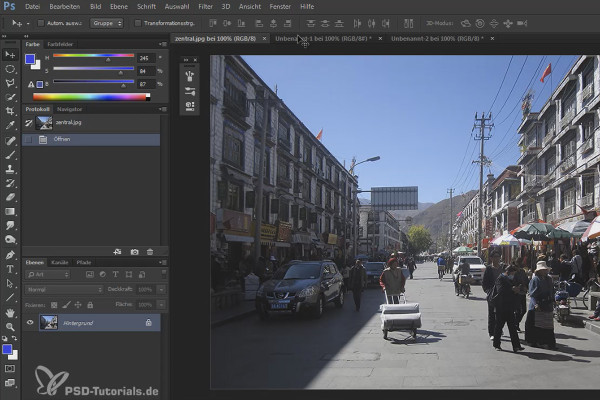Open Move tool preset picker arrow
The width and height of the screenshot is (600, 400).
point(28,24)
